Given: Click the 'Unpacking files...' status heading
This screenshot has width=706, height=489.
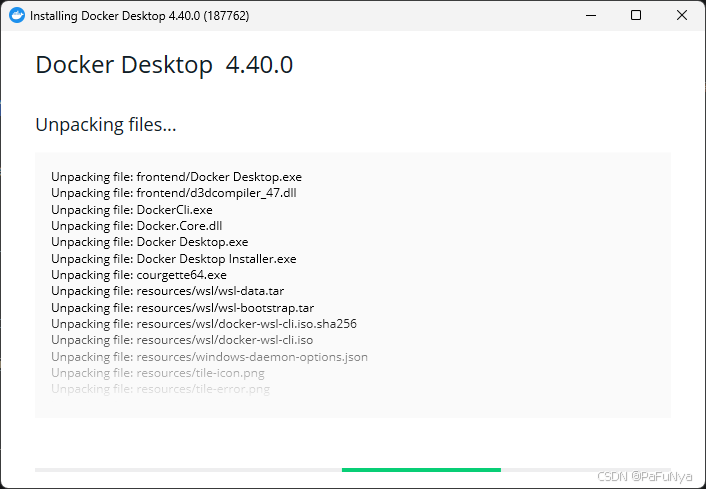Looking at the screenshot, I should click(x=106, y=125).
